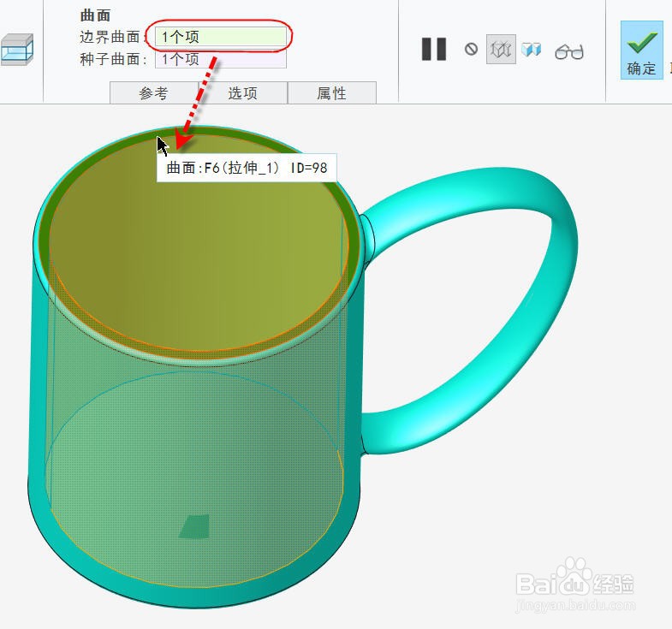Click the 边界曲面 collector field
The height and width of the screenshot is (629, 672).
pos(220,37)
